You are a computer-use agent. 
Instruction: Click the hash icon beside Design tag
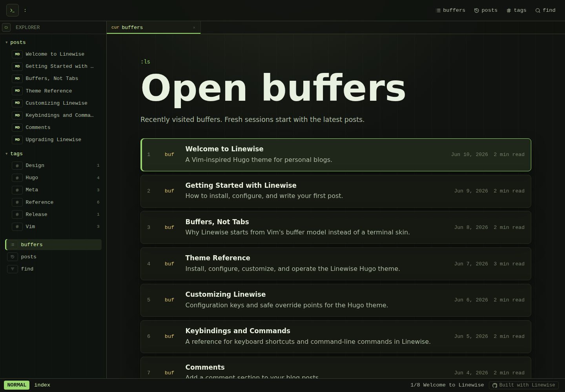17,165
